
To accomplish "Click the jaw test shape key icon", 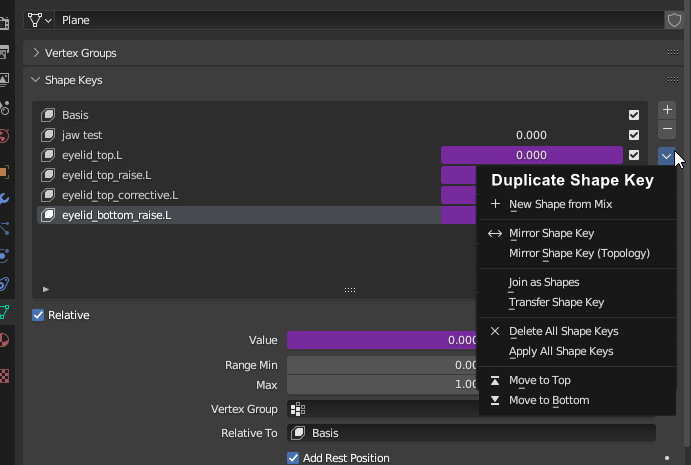I will (48, 135).
